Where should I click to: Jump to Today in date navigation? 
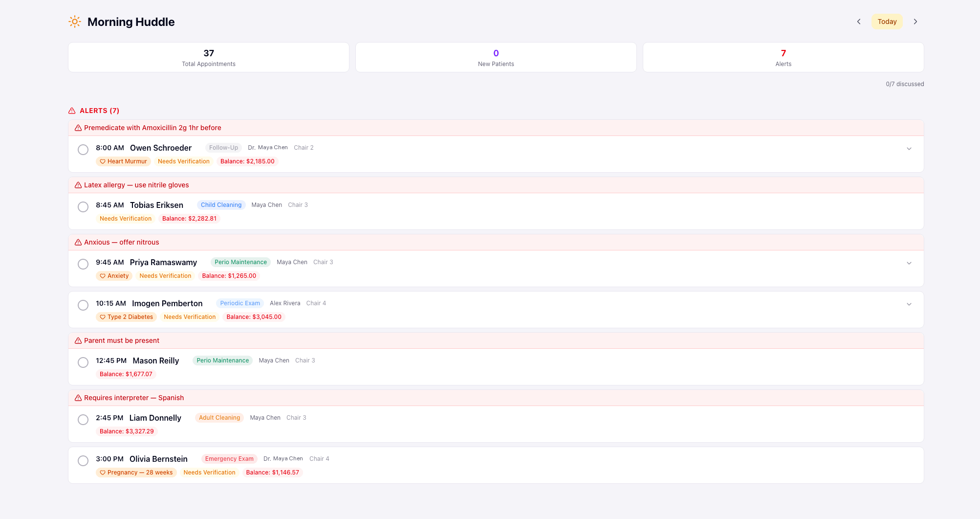[887, 22]
